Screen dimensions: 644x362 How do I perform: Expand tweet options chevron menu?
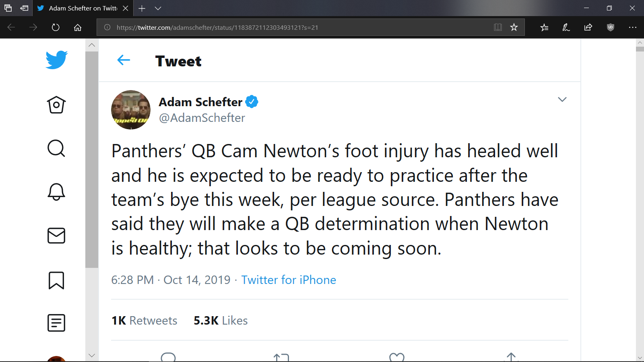(x=562, y=99)
